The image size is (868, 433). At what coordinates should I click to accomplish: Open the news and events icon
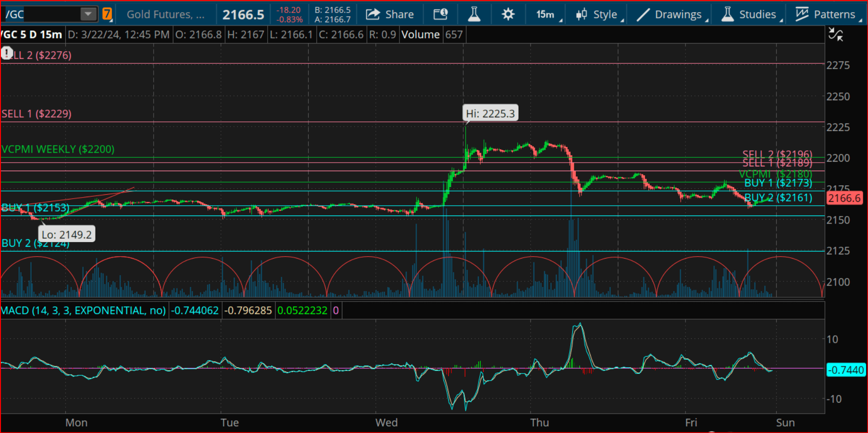click(441, 15)
